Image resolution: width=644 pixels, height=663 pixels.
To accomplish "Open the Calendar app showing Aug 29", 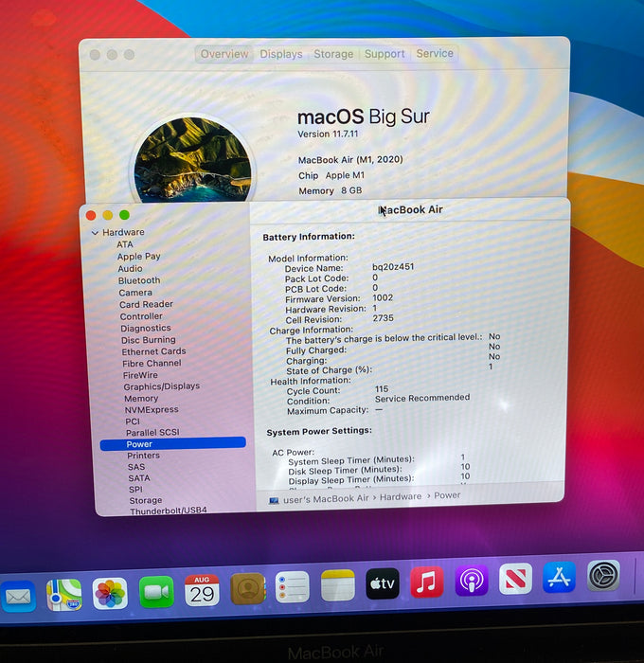I will click(202, 590).
